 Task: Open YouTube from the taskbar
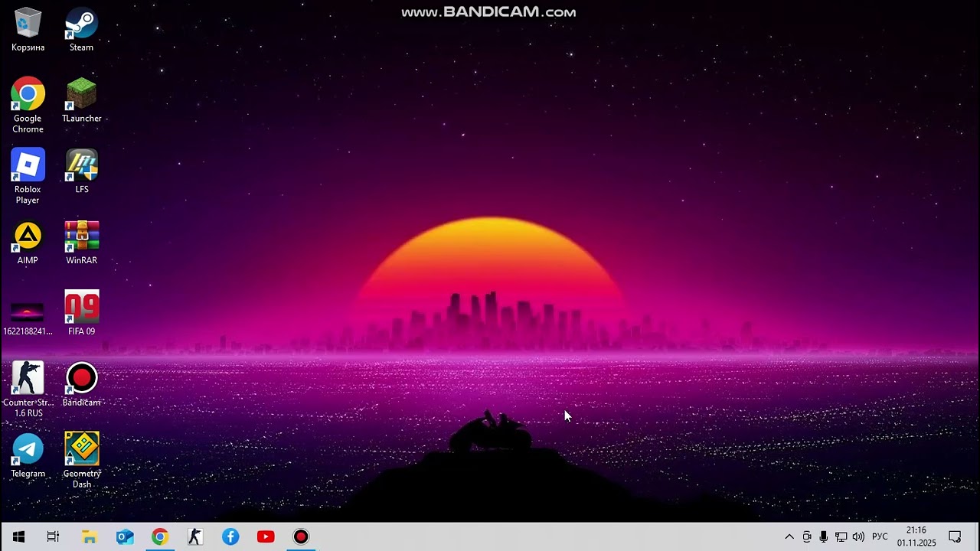(x=266, y=536)
